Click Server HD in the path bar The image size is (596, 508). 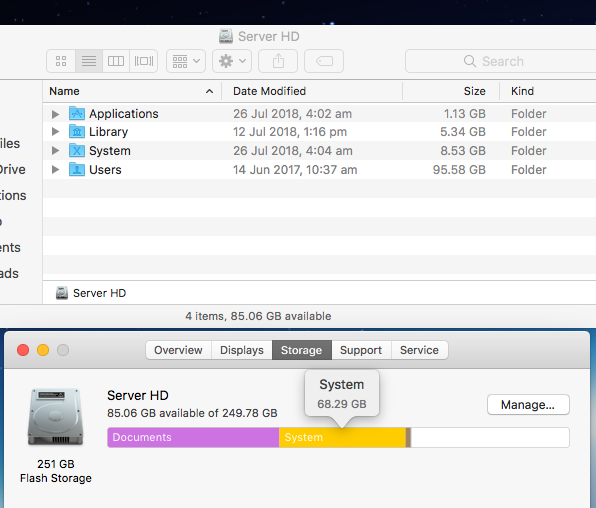[x=91, y=293]
